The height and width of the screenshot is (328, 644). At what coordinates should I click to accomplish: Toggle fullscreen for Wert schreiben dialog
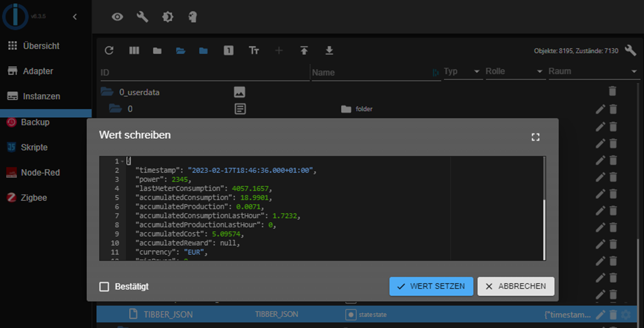pos(535,137)
